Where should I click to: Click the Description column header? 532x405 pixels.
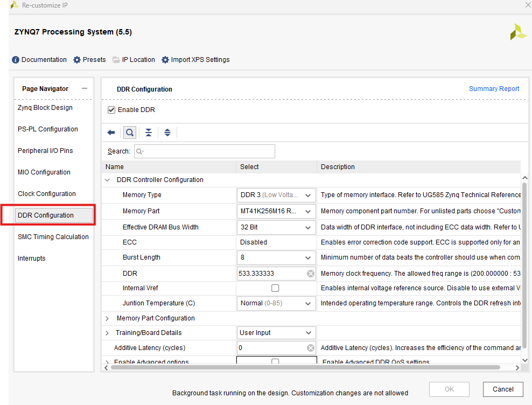click(419, 167)
